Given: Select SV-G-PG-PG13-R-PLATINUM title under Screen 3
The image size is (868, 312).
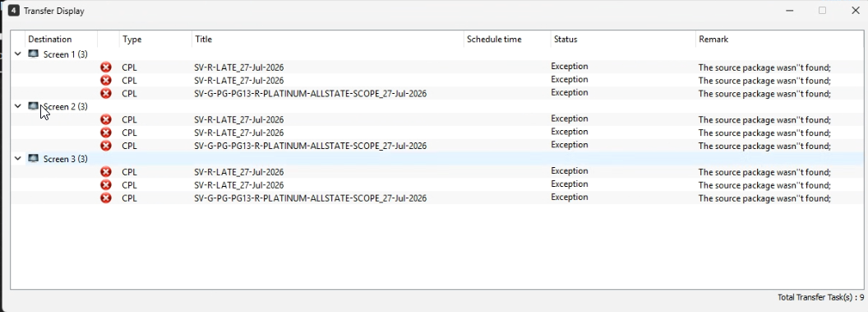Looking at the screenshot, I should tap(311, 198).
